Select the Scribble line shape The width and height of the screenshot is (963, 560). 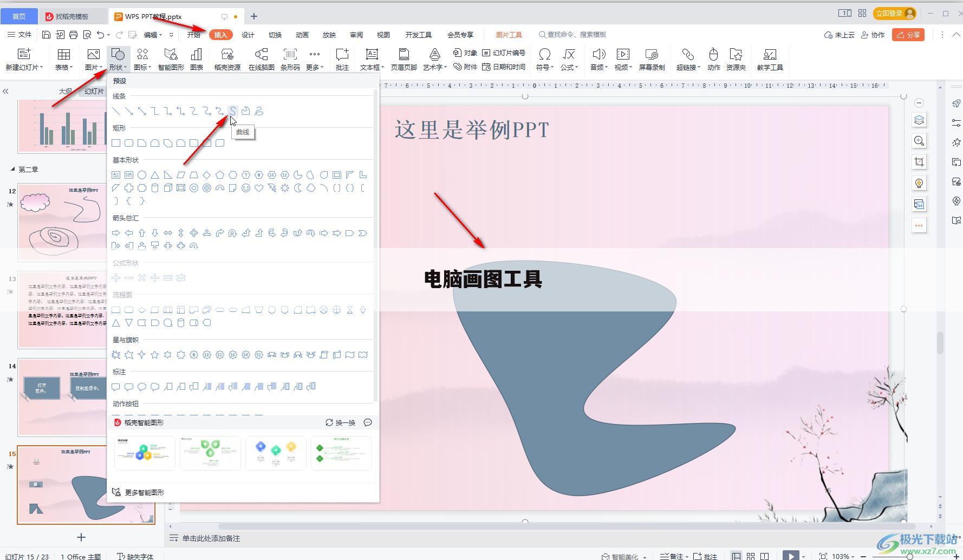[259, 111]
